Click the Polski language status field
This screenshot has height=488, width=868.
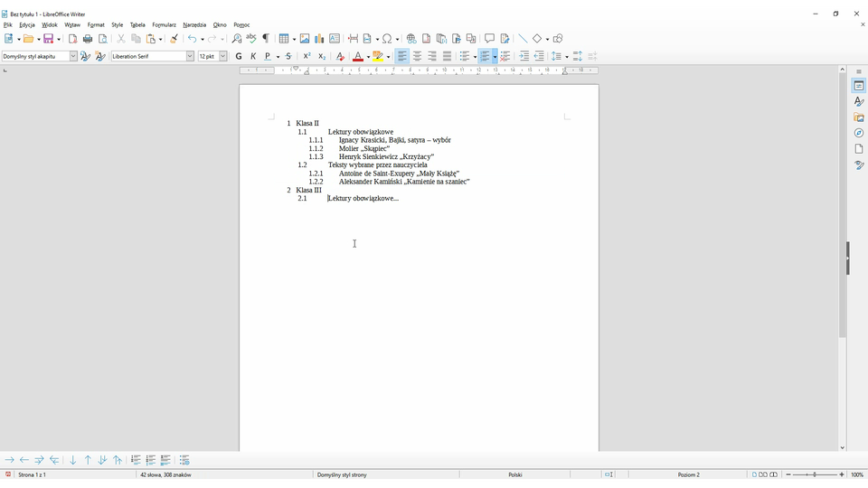click(515, 474)
